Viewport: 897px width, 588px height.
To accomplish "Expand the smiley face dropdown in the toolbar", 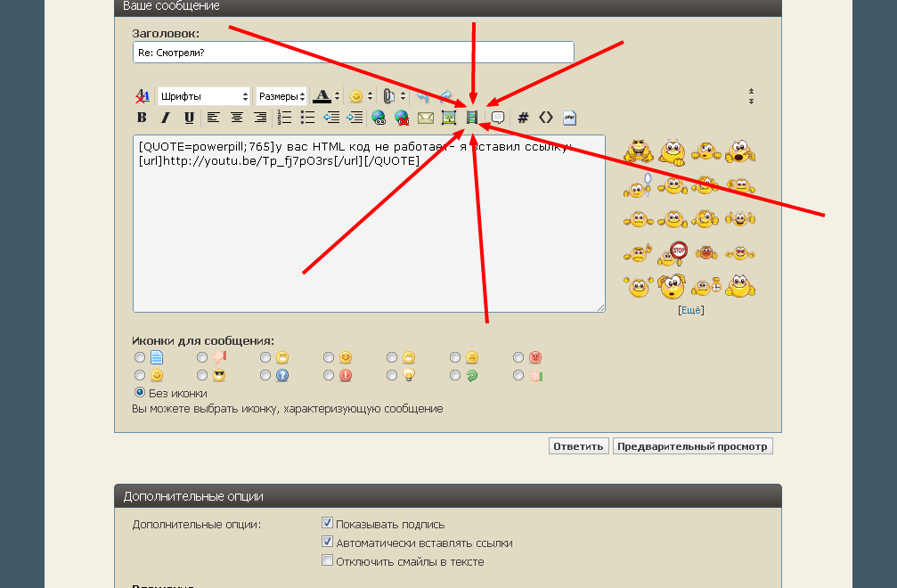I will pos(366,96).
